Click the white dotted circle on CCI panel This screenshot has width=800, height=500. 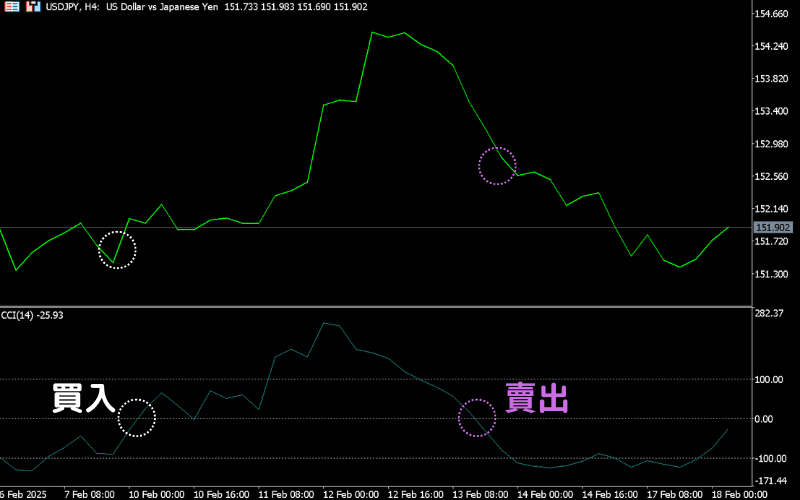(137, 417)
